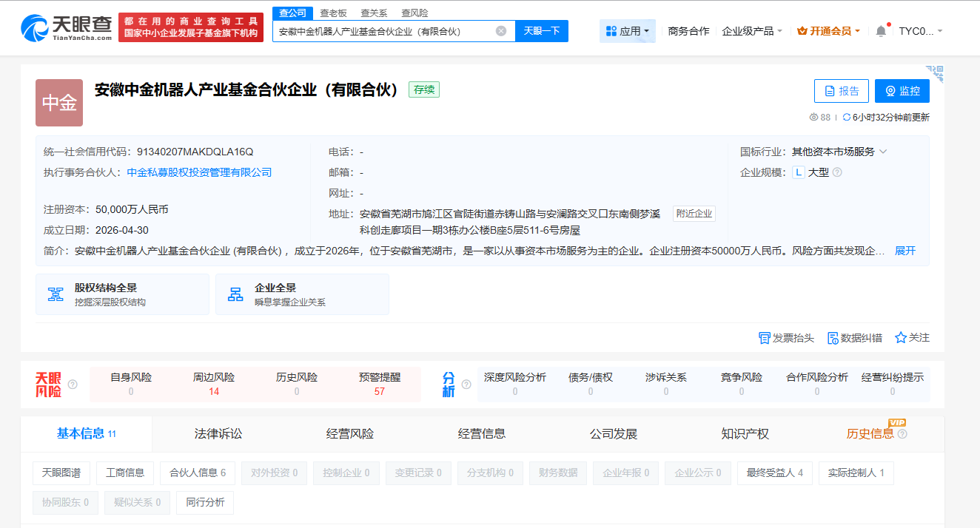Click help icon beside 天眼风险
This screenshot has height=528, width=980.
73,385
